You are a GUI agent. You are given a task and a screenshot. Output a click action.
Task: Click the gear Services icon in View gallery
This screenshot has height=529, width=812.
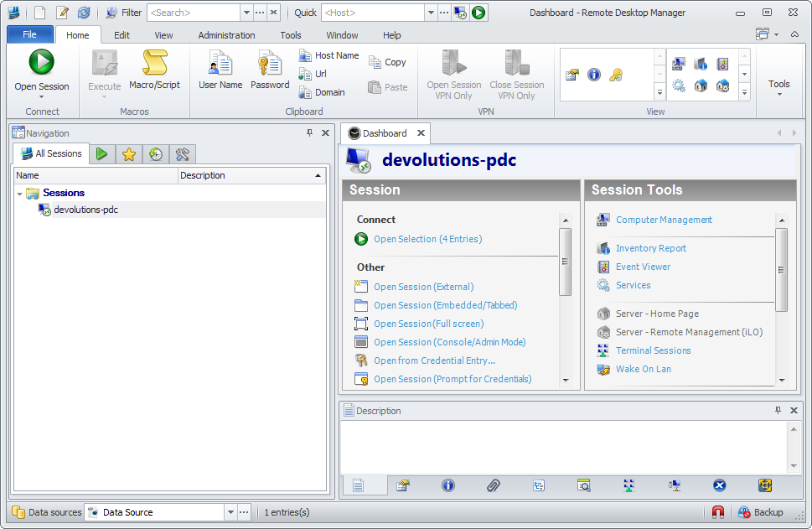(679, 86)
